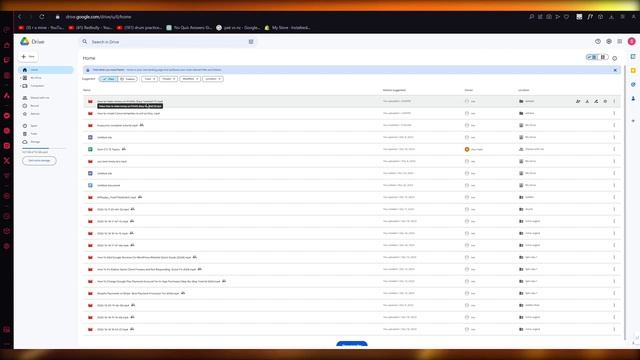This screenshot has height=360, width=640.
Task: Open the My Store bookmark
Action: point(287,28)
